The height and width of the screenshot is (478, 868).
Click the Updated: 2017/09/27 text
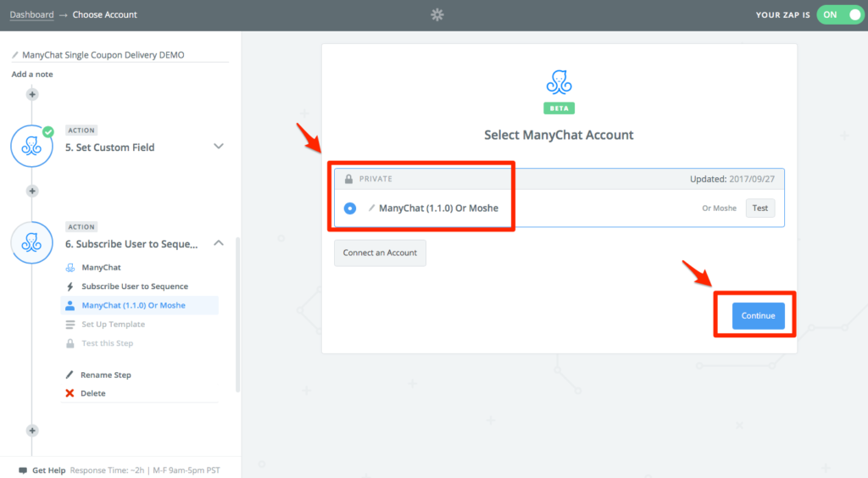(x=732, y=179)
